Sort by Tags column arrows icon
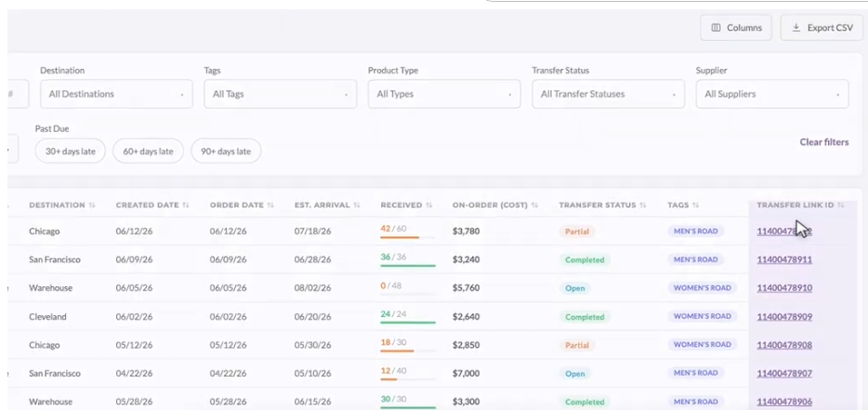 point(696,205)
